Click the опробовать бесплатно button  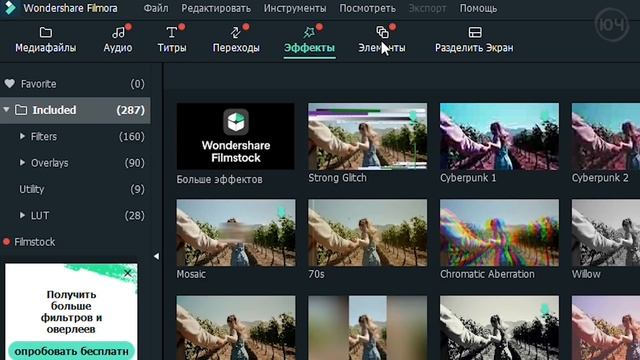coord(71,351)
